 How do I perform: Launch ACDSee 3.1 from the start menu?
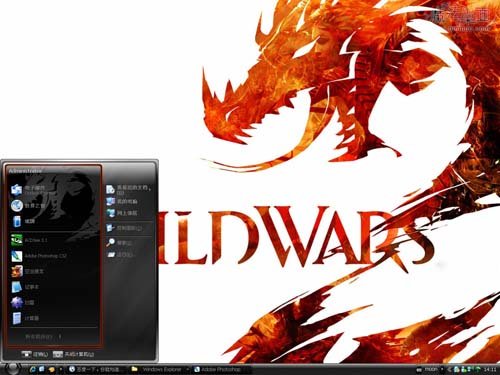pyautogui.click(x=53, y=240)
